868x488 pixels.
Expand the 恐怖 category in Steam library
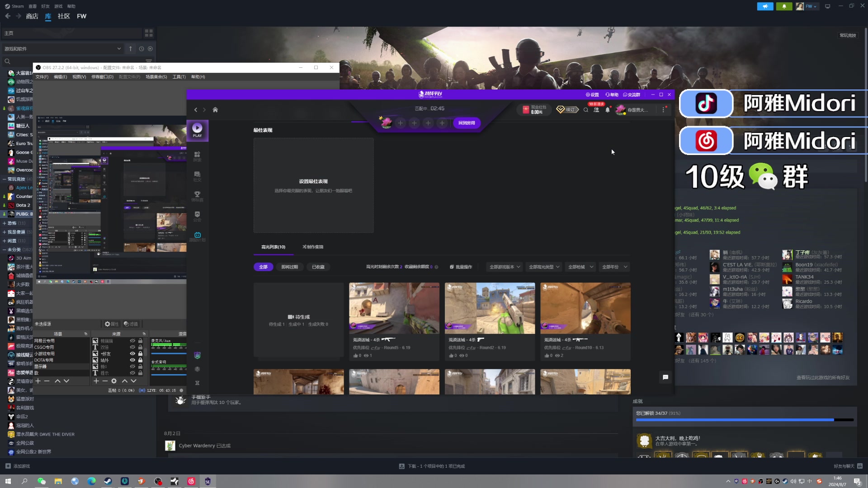pyautogui.click(x=5, y=223)
